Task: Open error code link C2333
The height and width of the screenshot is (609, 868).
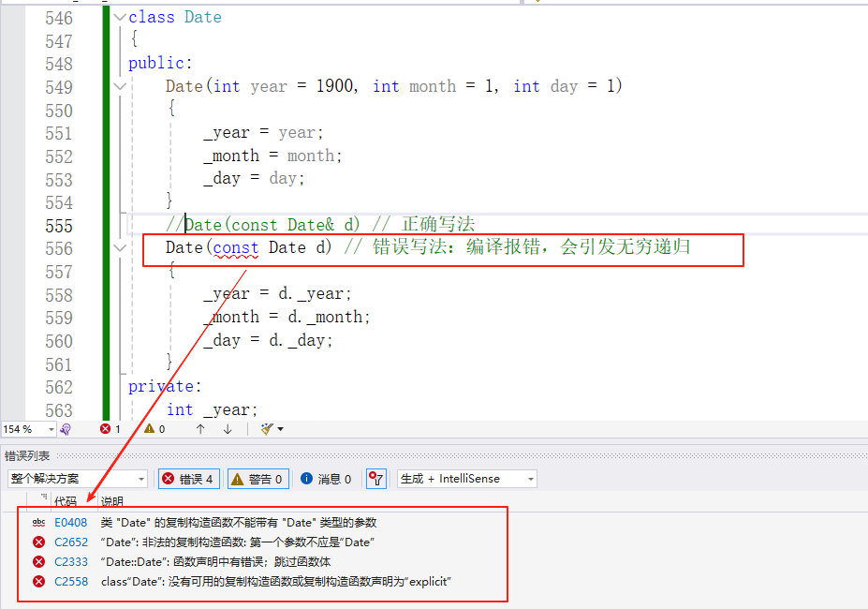Action: pyautogui.click(x=71, y=562)
